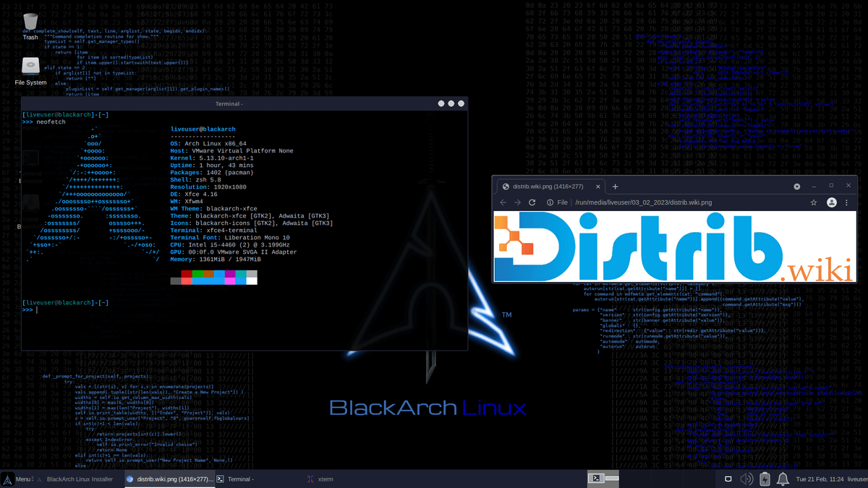Viewport: 868px width, 488px height.
Task: Click the typed 'neofetch' command text
Action: coord(50,122)
